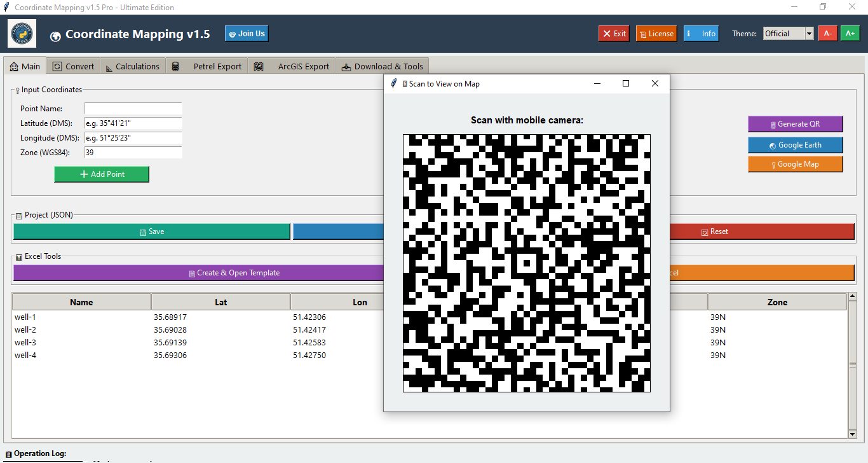Click latitude value 35.69139

coord(170,342)
